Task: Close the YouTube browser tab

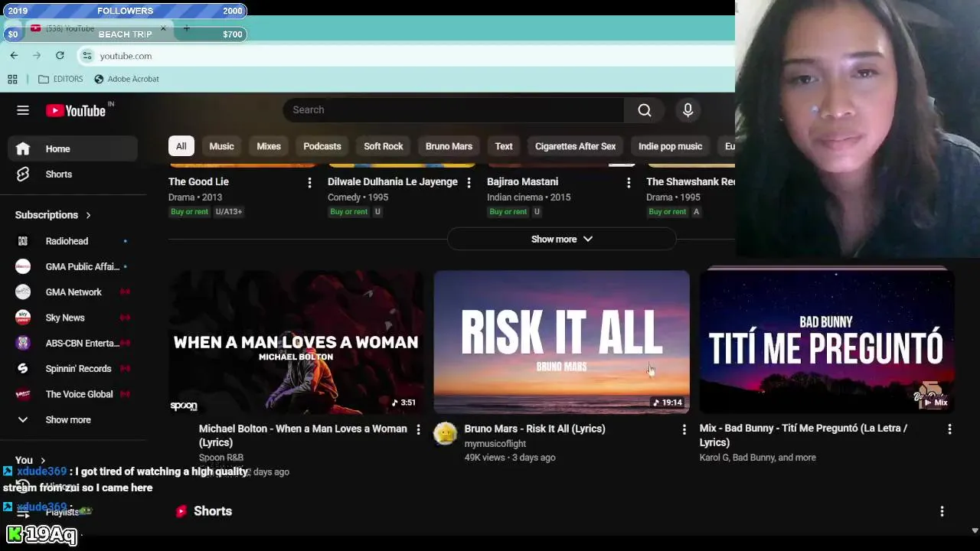Action: [x=162, y=28]
